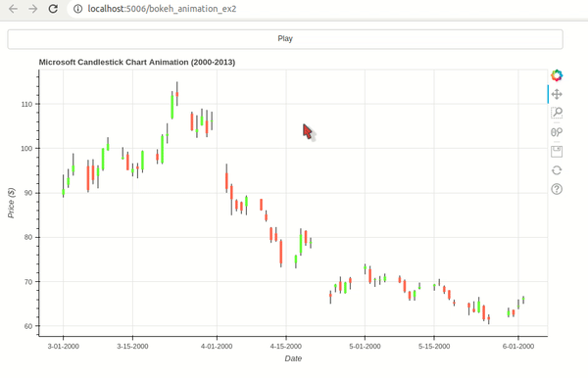Viewport: 588px width, 378px height.
Task: Click the 70 price tick label
Action: click(x=29, y=282)
